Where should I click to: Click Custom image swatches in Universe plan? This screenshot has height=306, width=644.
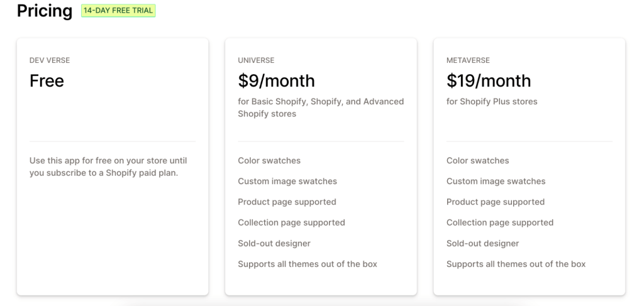[x=287, y=182]
